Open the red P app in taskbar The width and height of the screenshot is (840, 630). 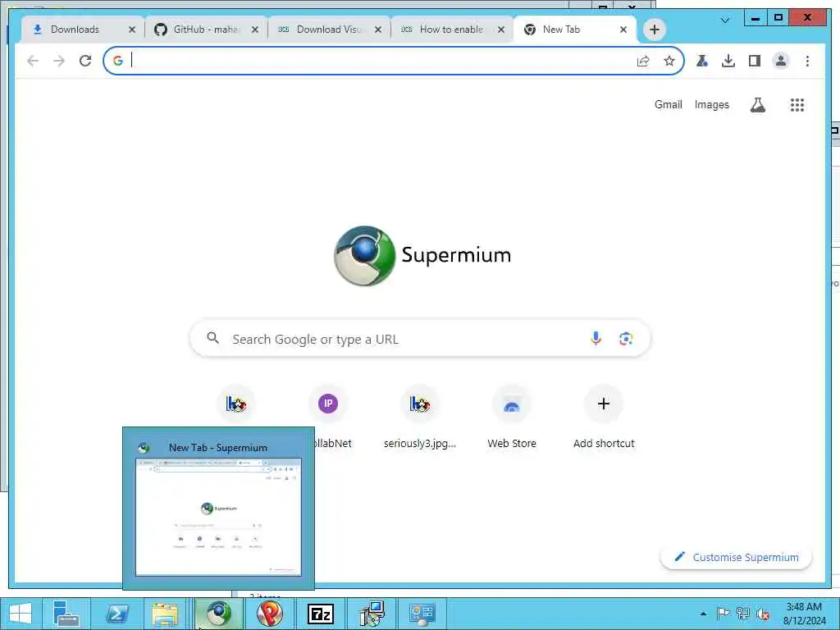click(269, 614)
